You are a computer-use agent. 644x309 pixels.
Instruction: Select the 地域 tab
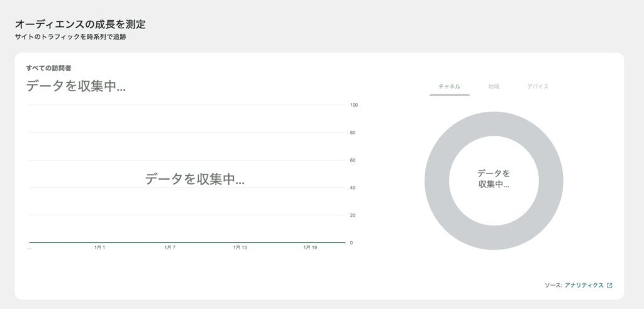[x=494, y=87]
